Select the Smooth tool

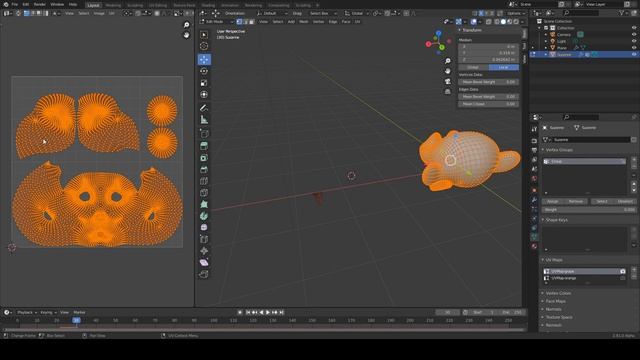(x=204, y=227)
